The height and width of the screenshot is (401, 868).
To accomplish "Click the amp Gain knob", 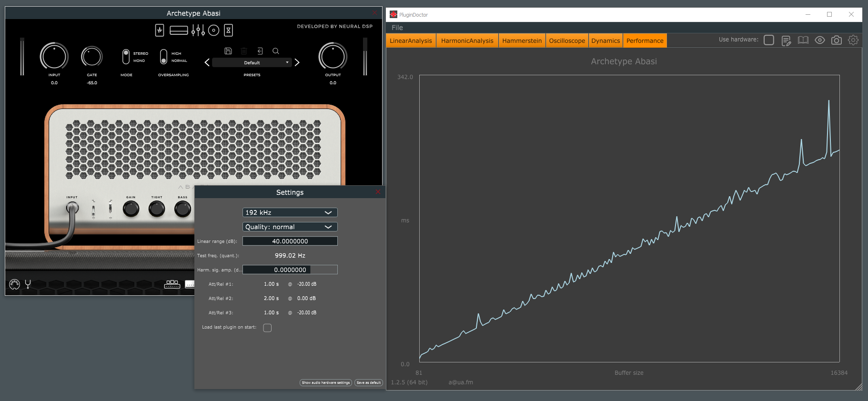I will (x=131, y=209).
